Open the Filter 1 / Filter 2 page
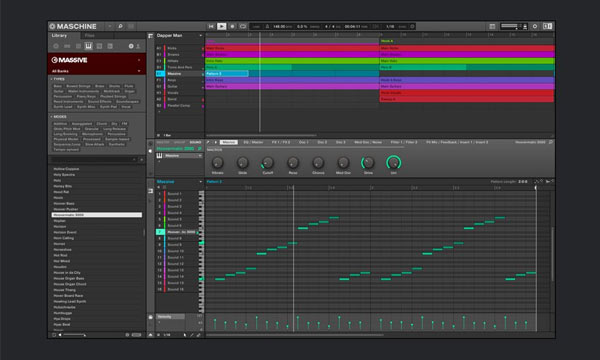The width and height of the screenshot is (600, 360). point(403,142)
